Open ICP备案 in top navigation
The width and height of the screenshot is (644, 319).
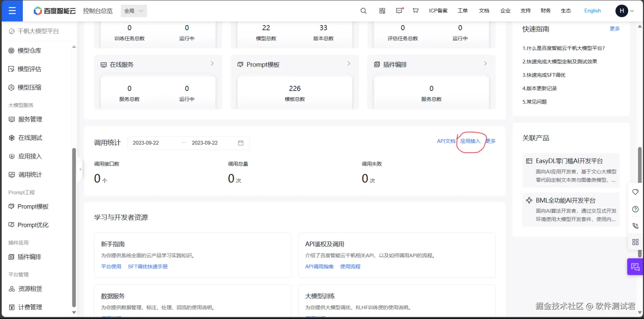click(438, 11)
